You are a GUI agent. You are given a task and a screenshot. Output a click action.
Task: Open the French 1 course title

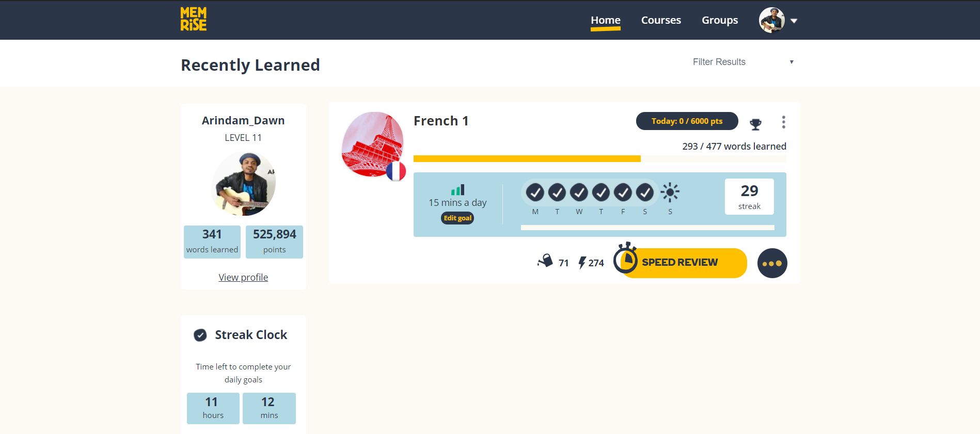pos(441,121)
